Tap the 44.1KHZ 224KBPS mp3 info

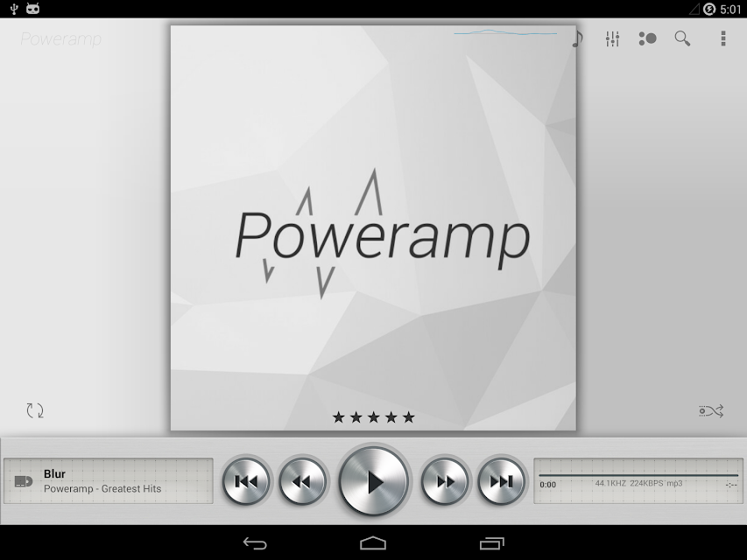[x=638, y=483]
